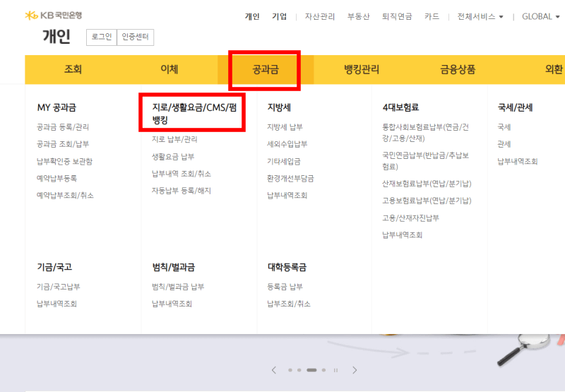
Task: Open the 외환 main tab
Action: click(x=554, y=69)
